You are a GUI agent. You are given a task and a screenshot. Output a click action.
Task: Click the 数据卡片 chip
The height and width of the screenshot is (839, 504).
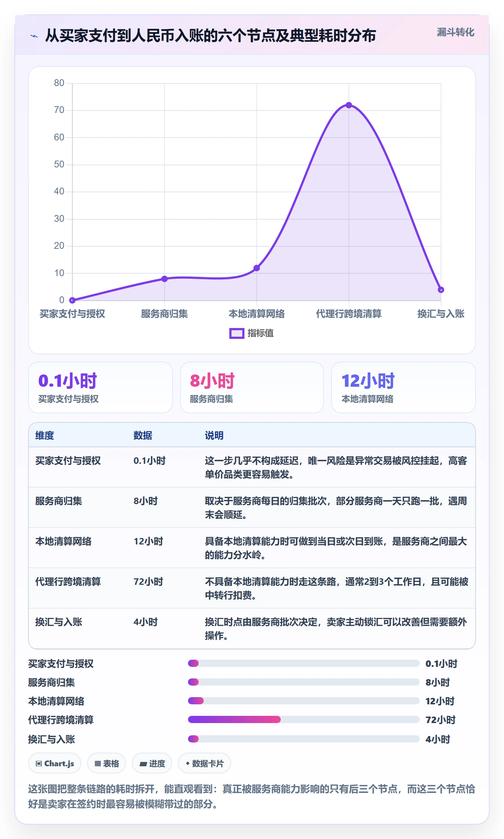pos(204,763)
